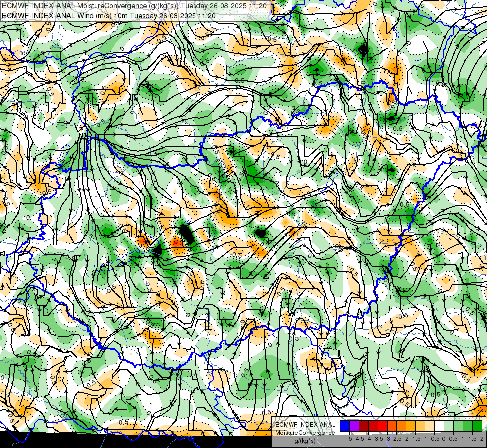The width and height of the screenshot is (487, 448).
Task: Click the red-orange swatch (-3 to -2.5)
Action: pyautogui.click(x=392, y=426)
